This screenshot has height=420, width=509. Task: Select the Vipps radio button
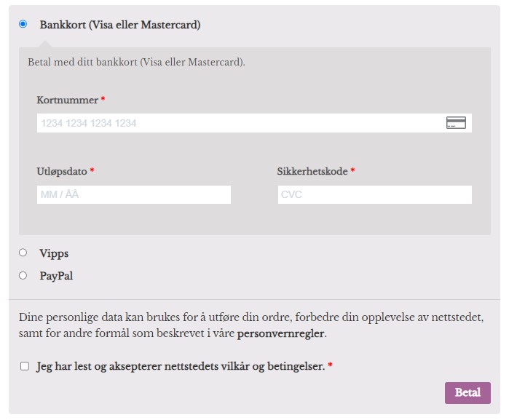23,253
